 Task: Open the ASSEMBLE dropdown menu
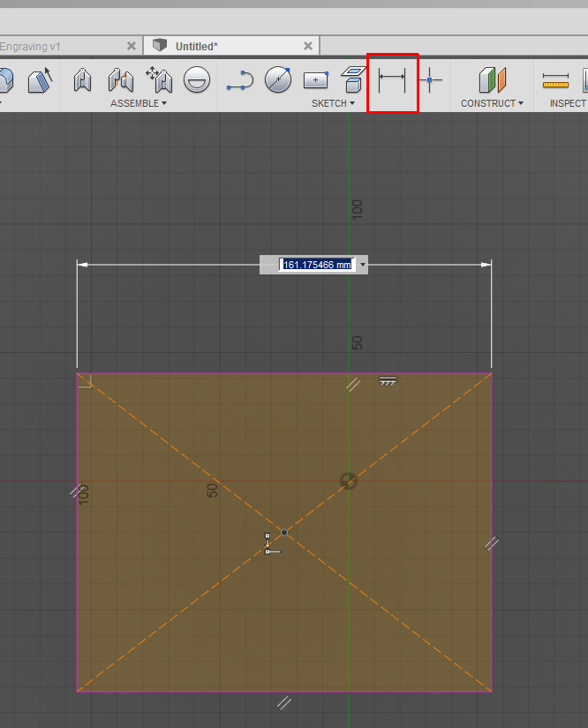[x=138, y=103]
